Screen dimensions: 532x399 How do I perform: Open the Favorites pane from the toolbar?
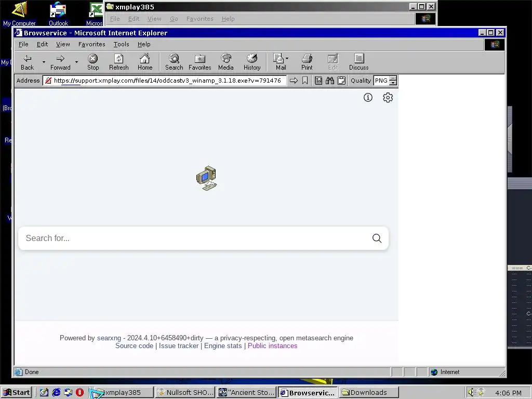point(200,62)
